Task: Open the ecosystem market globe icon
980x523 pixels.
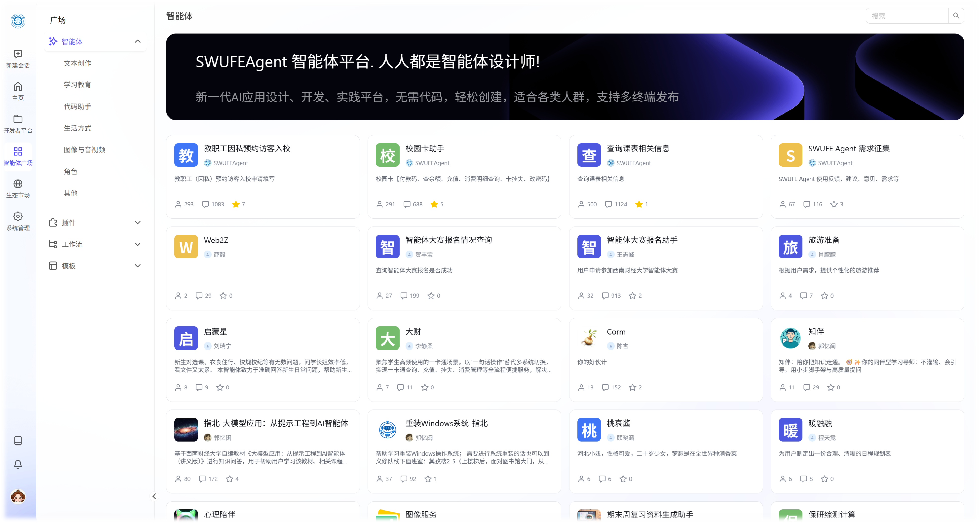Action: pos(18,184)
